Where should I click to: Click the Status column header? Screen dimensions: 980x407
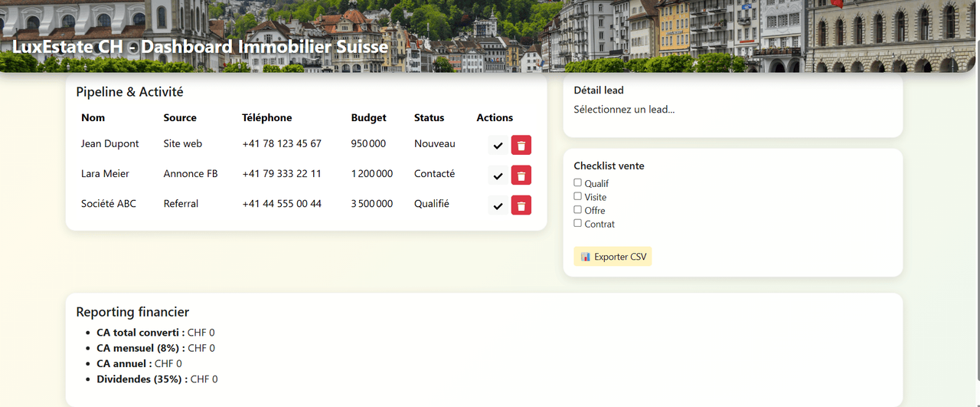pos(430,118)
